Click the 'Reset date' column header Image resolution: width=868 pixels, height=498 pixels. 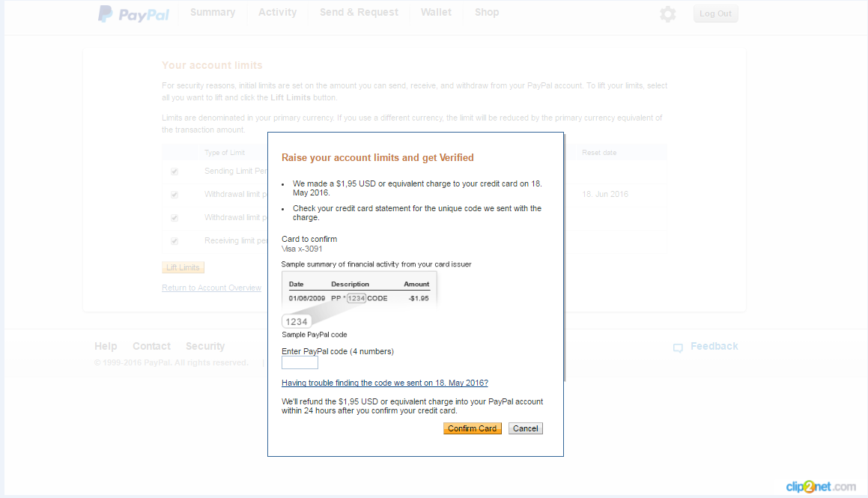(599, 153)
